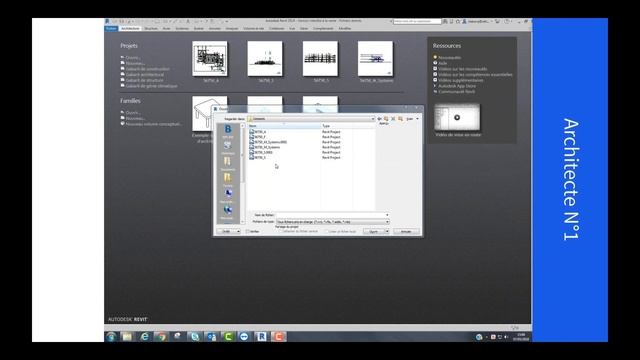Click the places sidebar scroll-down arrow
The image size is (640, 360).
[x=242, y=222]
